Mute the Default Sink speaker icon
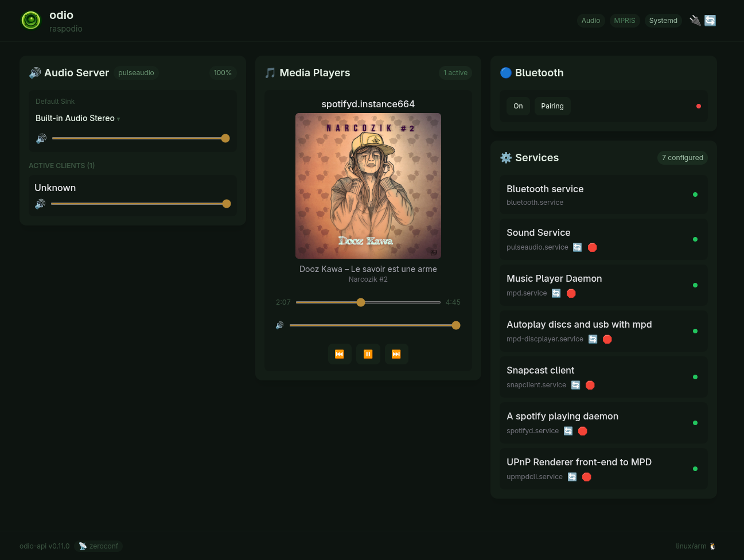744x560 pixels. (x=41, y=138)
